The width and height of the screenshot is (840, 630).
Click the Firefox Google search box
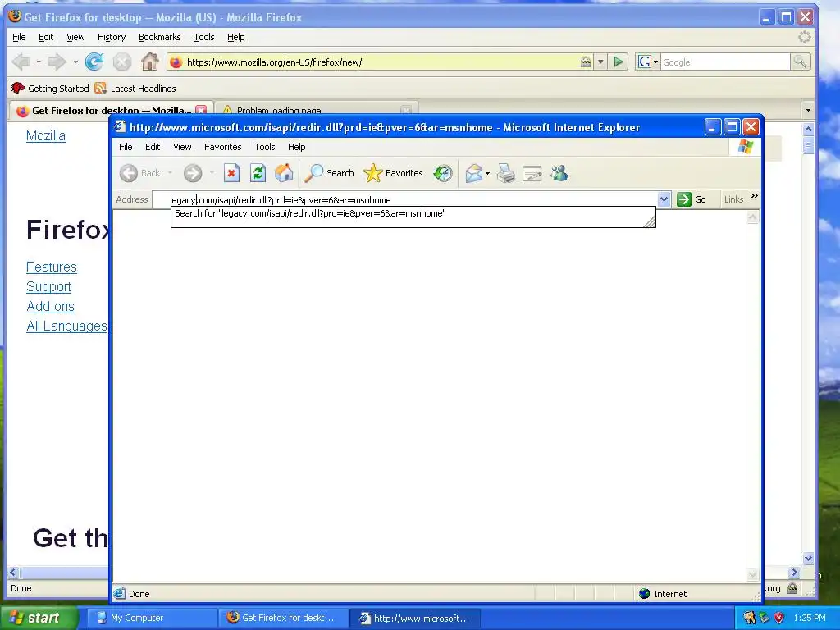(x=725, y=62)
